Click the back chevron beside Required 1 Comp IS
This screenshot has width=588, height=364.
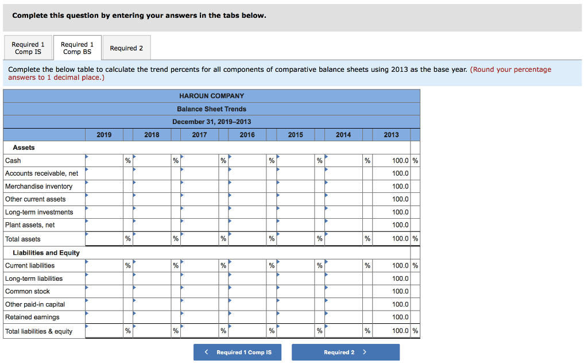206,352
